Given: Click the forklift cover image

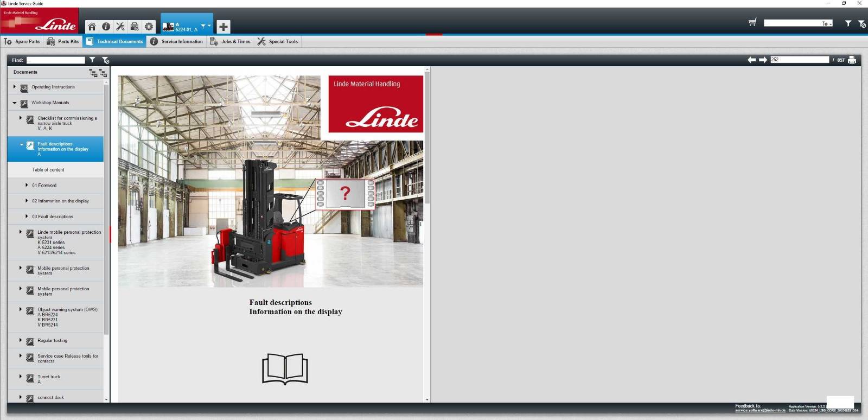Looking at the screenshot, I should [271, 181].
